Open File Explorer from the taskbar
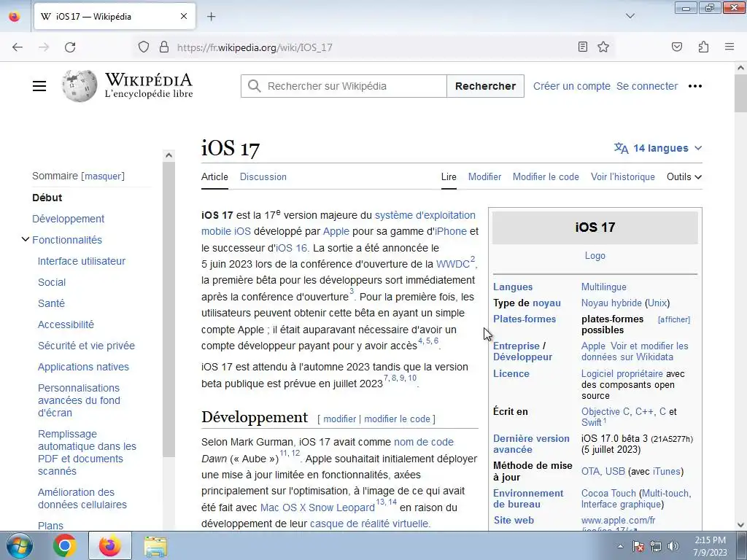 tap(155, 546)
